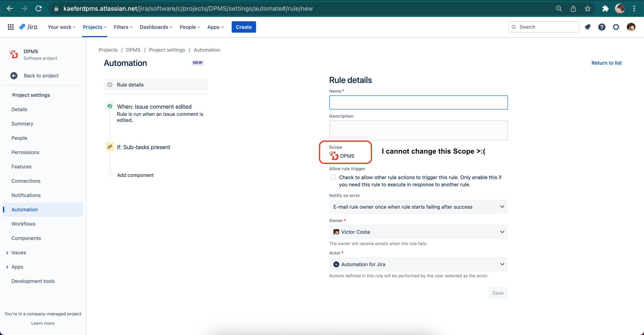This screenshot has height=335, width=644.
Task: Click the Jira logo
Action: point(28,27)
